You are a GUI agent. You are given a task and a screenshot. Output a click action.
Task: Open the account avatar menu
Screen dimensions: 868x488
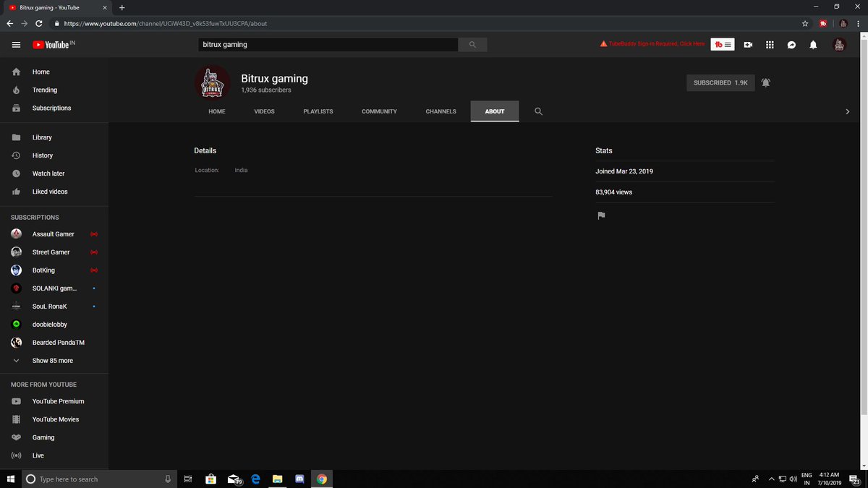point(839,45)
